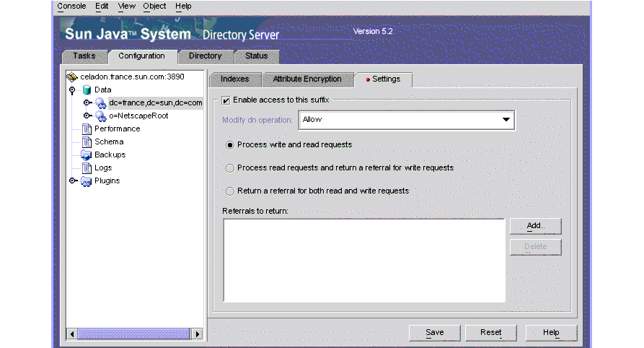
Task: Select Schema in the tree
Action: coord(109,142)
